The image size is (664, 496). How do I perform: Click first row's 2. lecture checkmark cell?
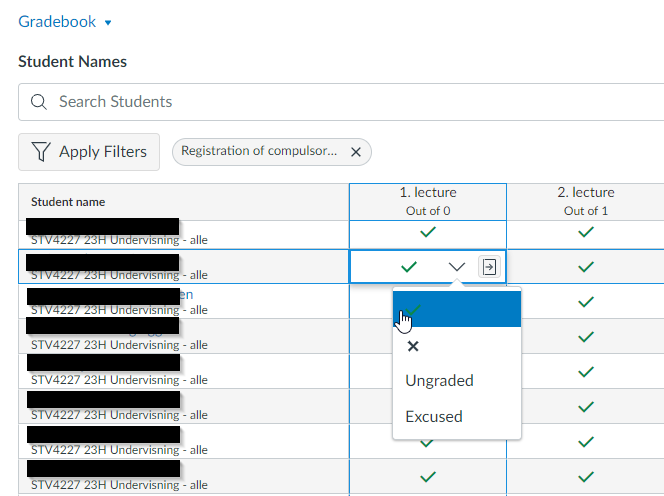click(586, 232)
